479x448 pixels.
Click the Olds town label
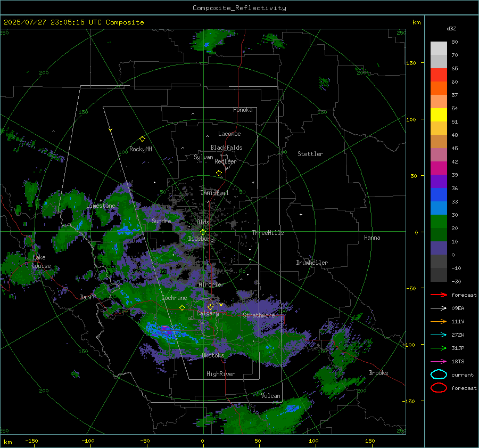pos(203,222)
